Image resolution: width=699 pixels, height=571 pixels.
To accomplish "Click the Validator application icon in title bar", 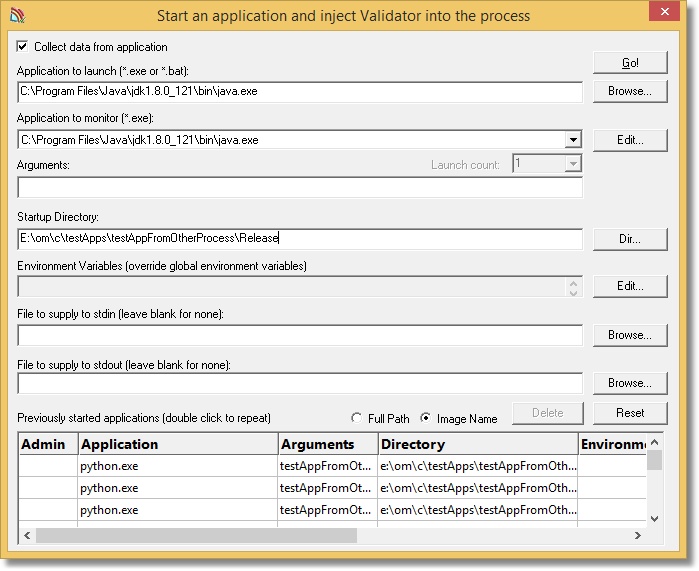I will [x=17, y=15].
